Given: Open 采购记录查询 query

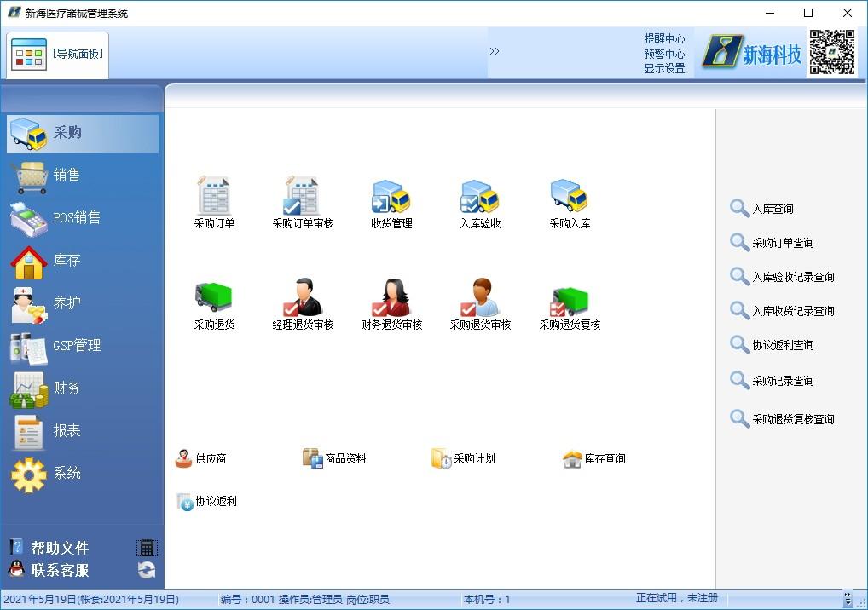Looking at the screenshot, I should [x=772, y=381].
